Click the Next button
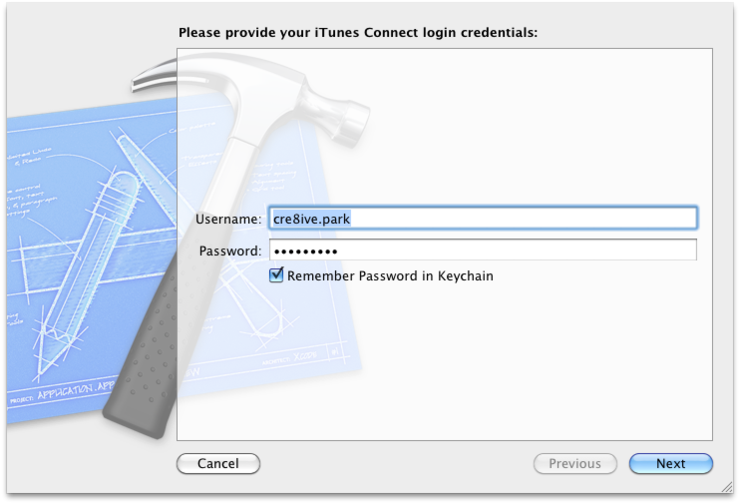 671,463
